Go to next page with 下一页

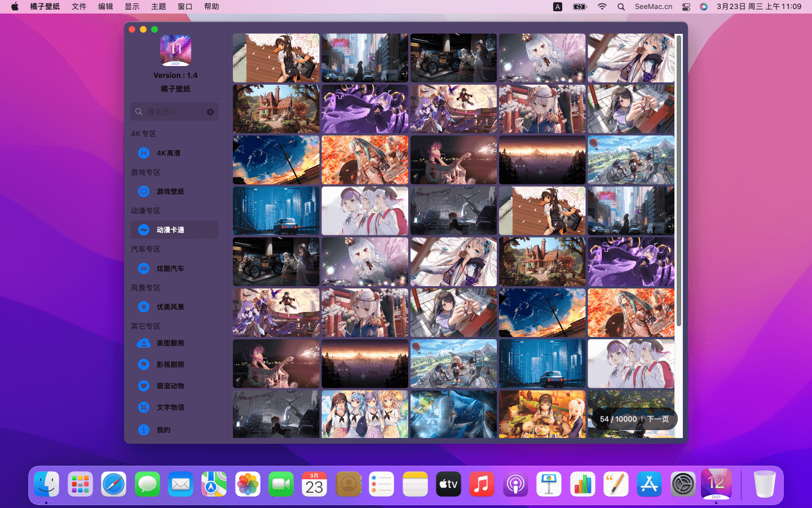pyautogui.click(x=658, y=419)
